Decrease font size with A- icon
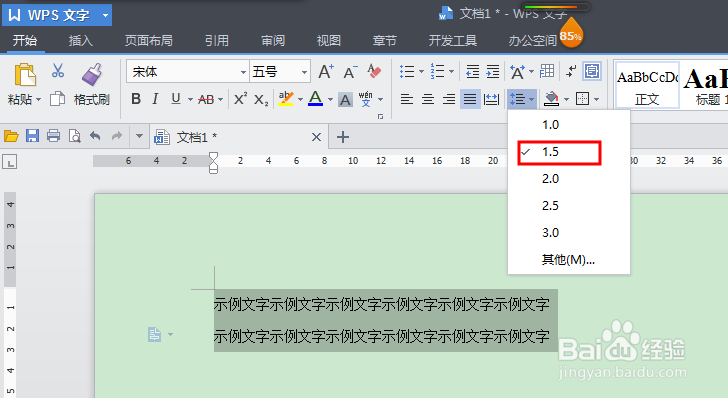The image size is (728, 398). coord(350,72)
